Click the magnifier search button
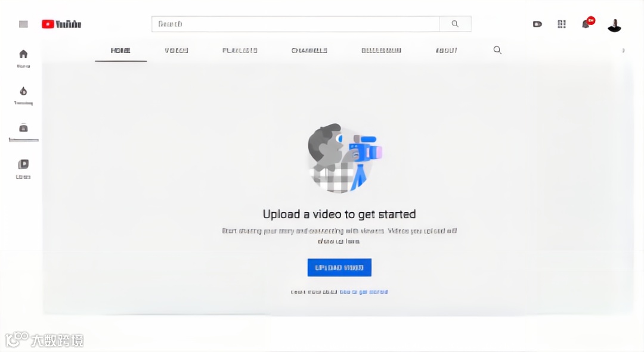 (455, 24)
